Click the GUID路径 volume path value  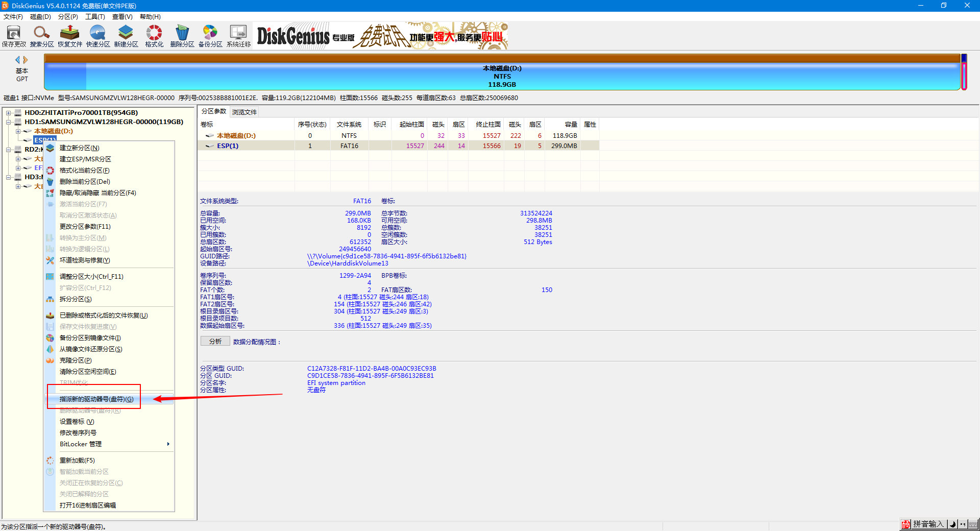[387, 256]
